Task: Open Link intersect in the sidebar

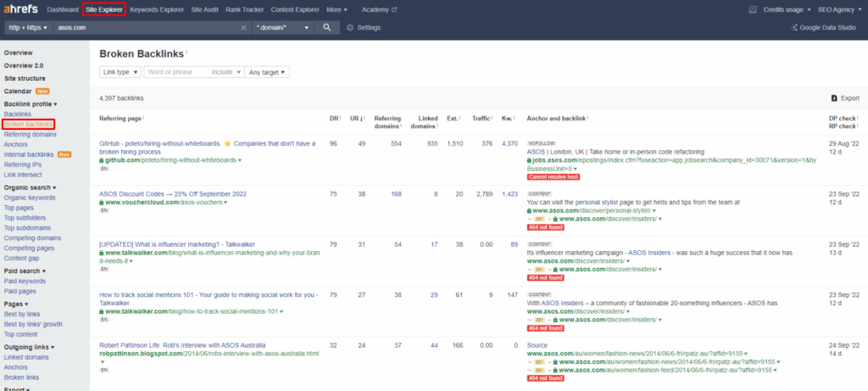Action: (x=22, y=175)
